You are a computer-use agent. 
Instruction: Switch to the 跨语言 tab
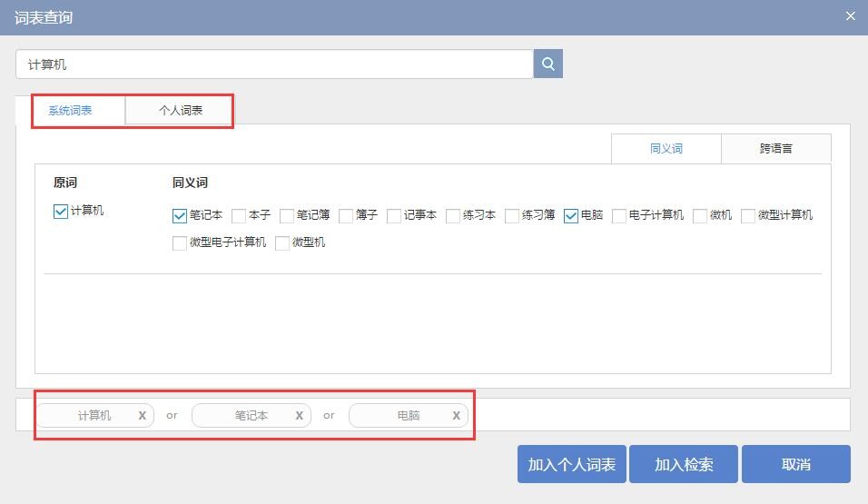click(x=775, y=149)
